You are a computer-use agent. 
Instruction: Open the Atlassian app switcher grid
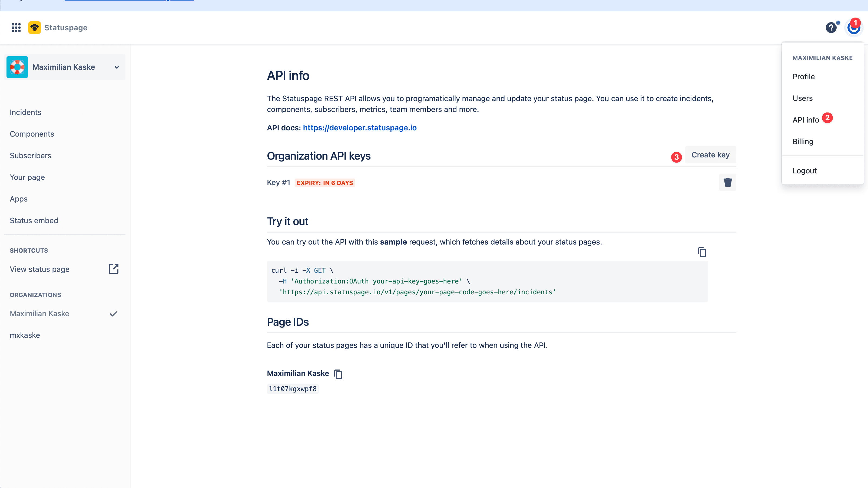(x=16, y=27)
